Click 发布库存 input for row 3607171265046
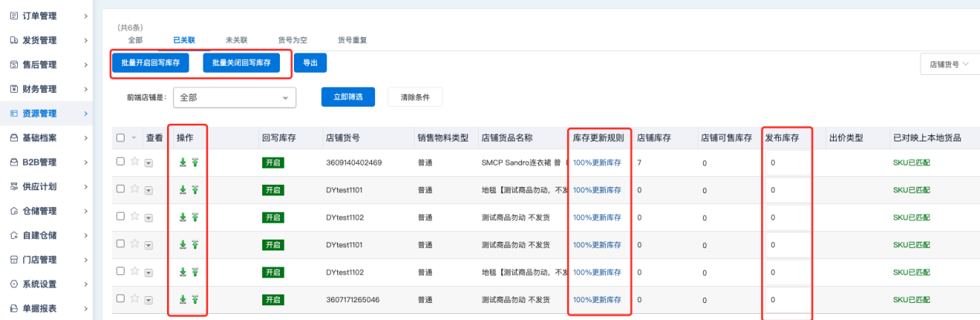 coord(787,300)
